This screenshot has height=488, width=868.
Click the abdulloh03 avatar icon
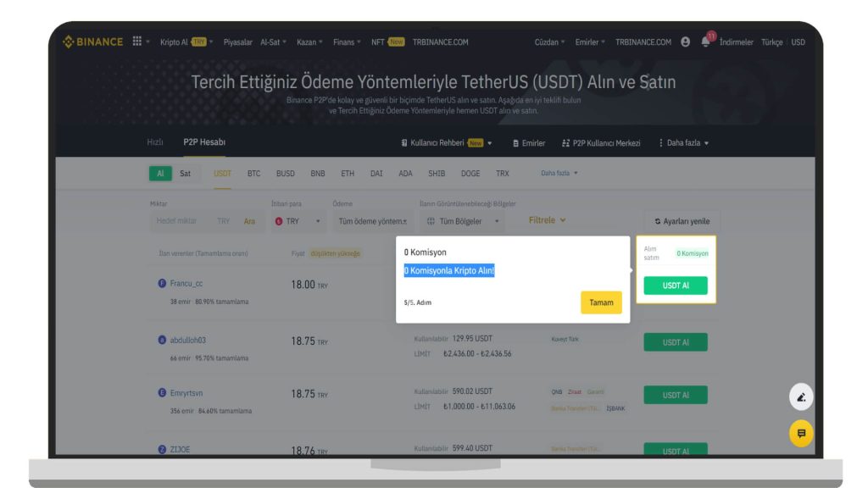click(162, 340)
